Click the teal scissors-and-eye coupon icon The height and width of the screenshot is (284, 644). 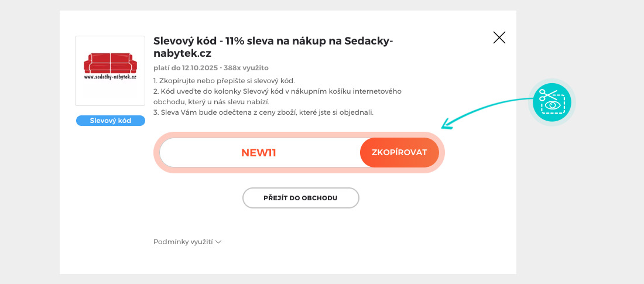(x=552, y=102)
